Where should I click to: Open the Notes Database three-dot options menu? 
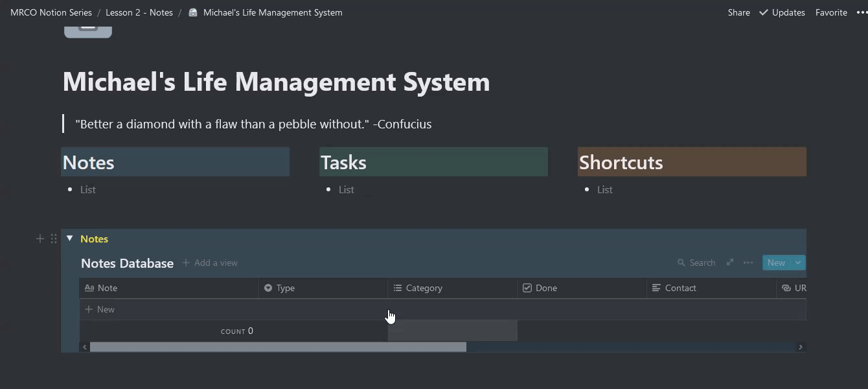pos(748,263)
